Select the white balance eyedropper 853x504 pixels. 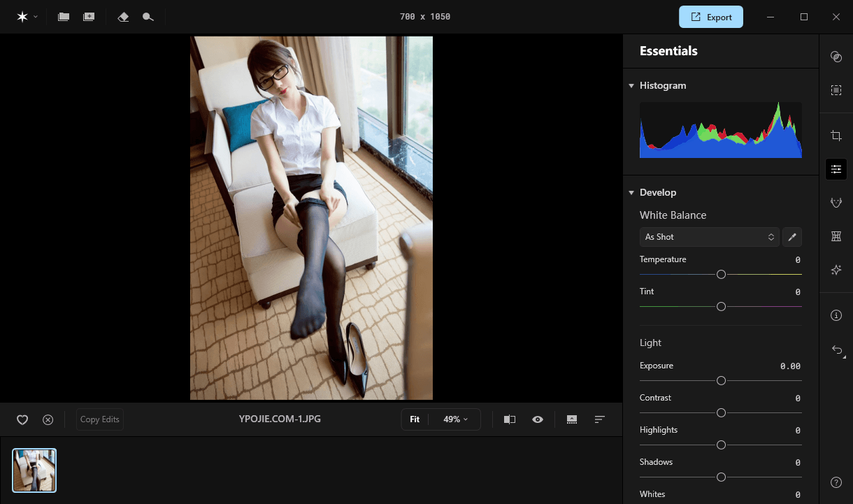click(792, 237)
